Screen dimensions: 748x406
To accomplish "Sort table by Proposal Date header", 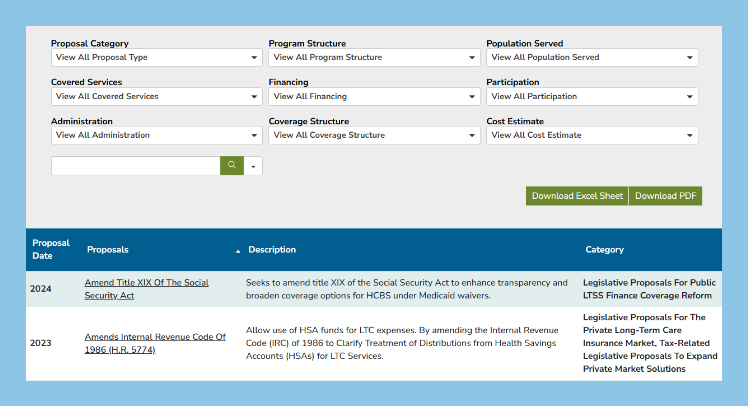I will click(x=51, y=249).
